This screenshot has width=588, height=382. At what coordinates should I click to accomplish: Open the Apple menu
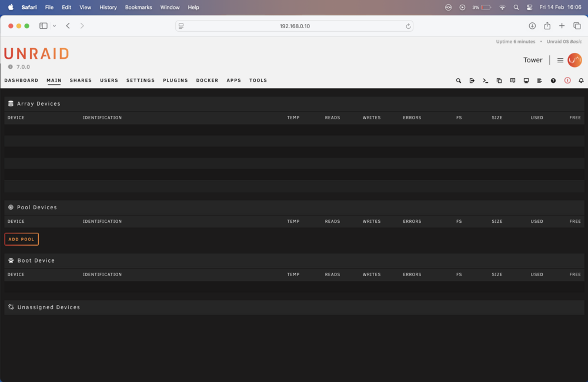point(11,7)
